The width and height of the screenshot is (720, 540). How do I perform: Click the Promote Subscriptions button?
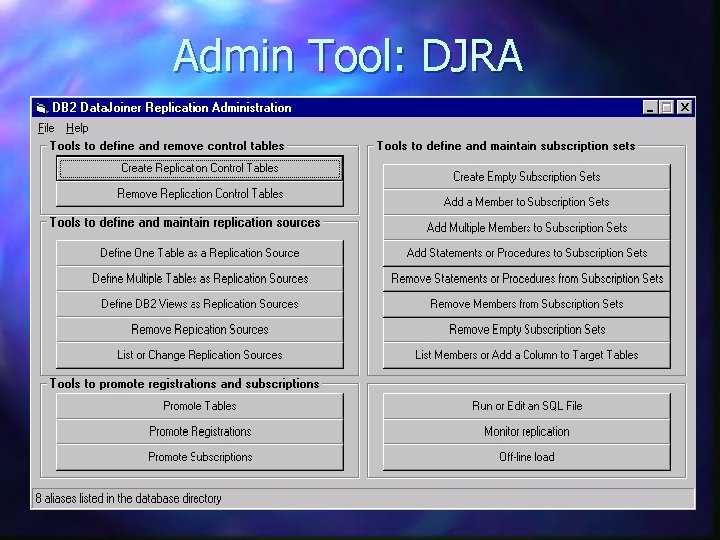pyautogui.click(x=200, y=457)
